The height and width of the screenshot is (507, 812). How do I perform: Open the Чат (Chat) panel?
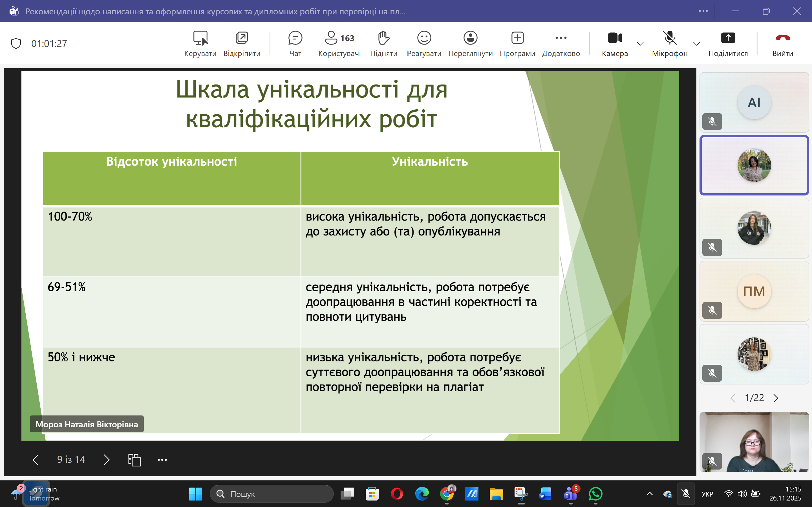tap(295, 38)
